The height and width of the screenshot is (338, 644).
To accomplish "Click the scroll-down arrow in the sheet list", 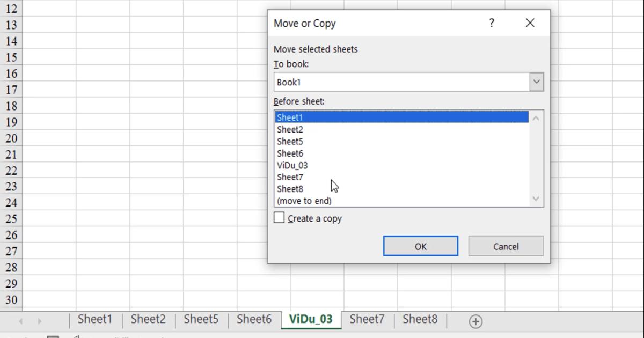I will click(536, 199).
